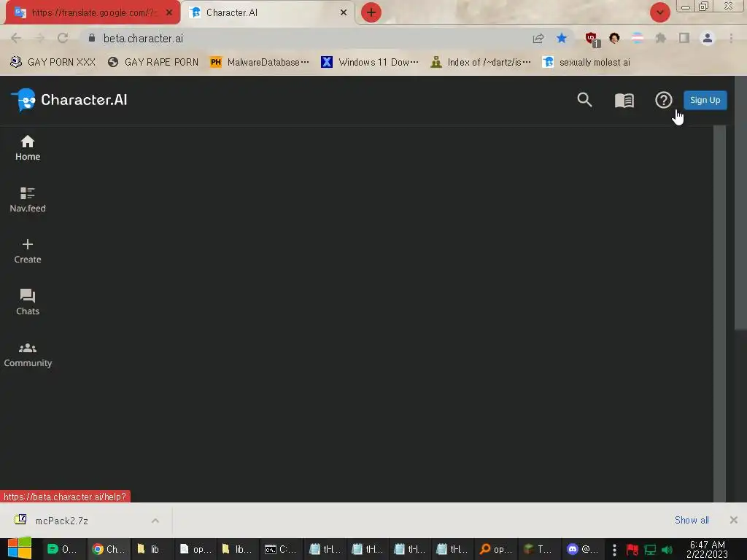Open the Character Book icon in header
This screenshot has width=747, height=560.
(x=624, y=100)
